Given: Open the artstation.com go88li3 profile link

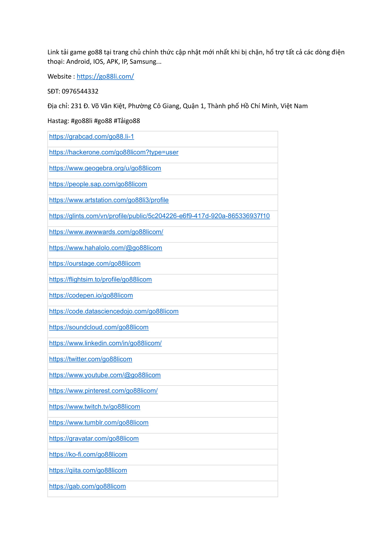Looking at the screenshot, I should coord(109,200).
